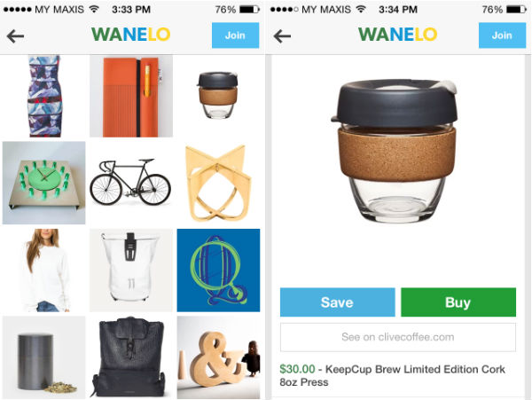This screenshot has width=532, height=400.
Task: Open the gold geometric ring thumbnail
Action: pyautogui.click(x=218, y=183)
